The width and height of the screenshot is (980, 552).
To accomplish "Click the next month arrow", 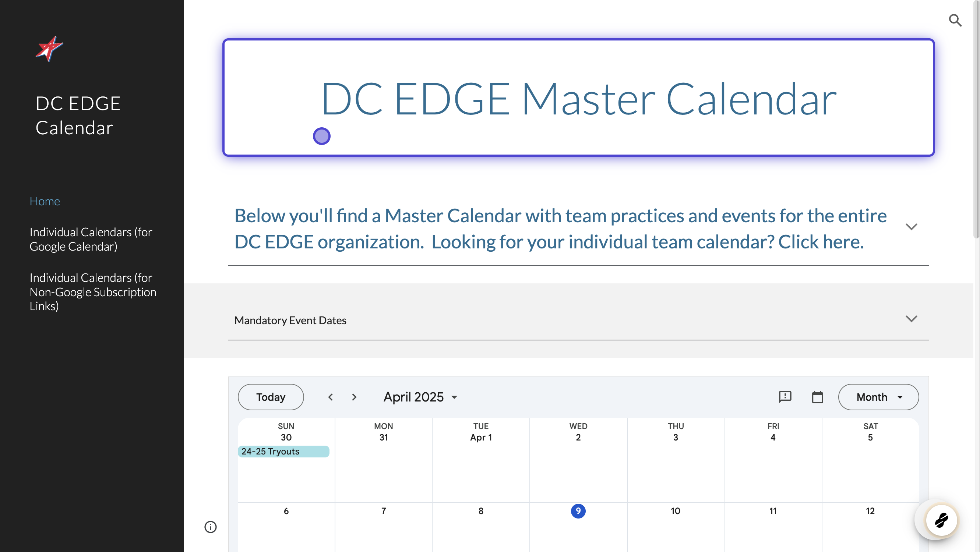I will click(354, 397).
